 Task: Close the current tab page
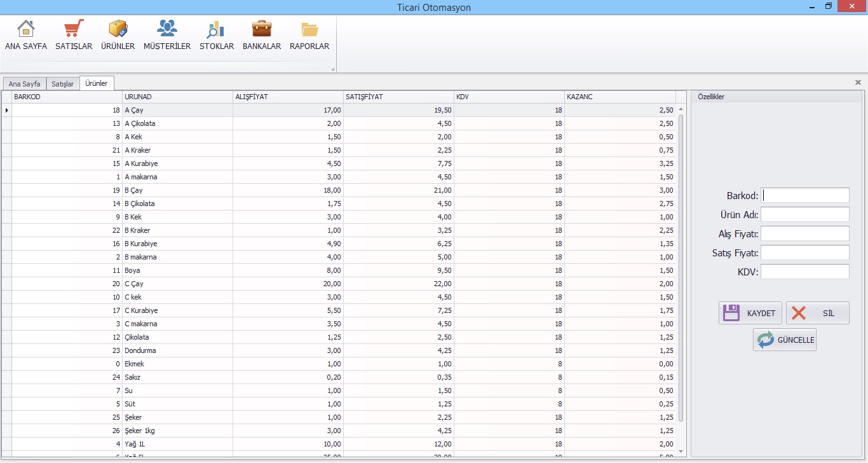pyautogui.click(x=858, y=83)
